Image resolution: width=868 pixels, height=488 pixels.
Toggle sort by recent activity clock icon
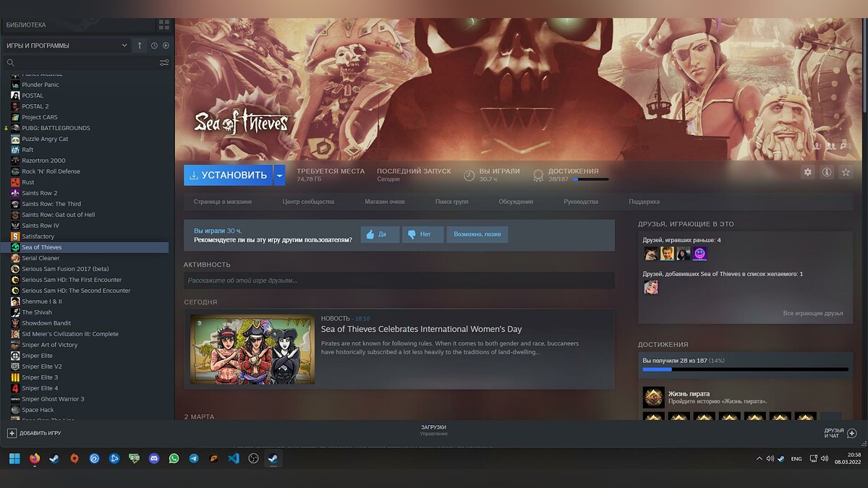[x=154, y=46]
